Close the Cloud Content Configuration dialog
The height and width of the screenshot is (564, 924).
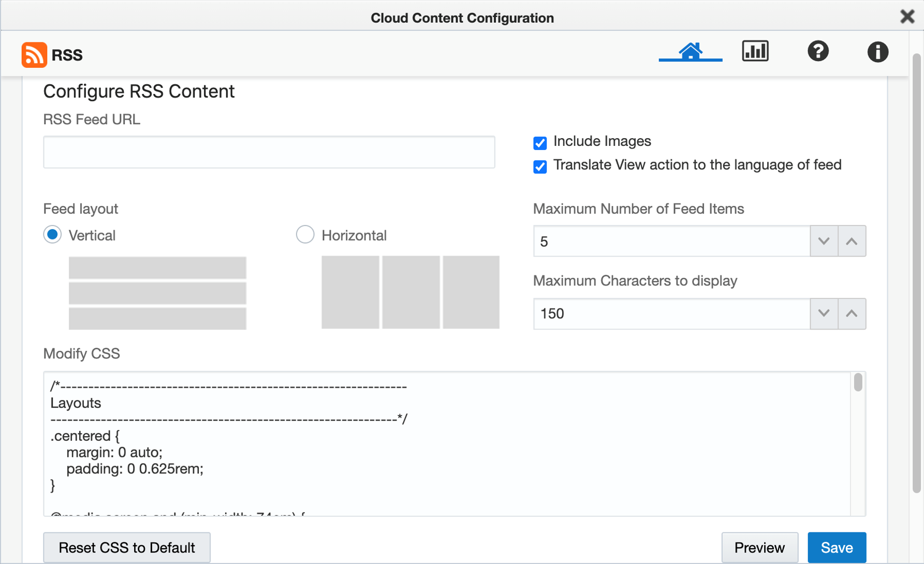(x=907, y=17)
